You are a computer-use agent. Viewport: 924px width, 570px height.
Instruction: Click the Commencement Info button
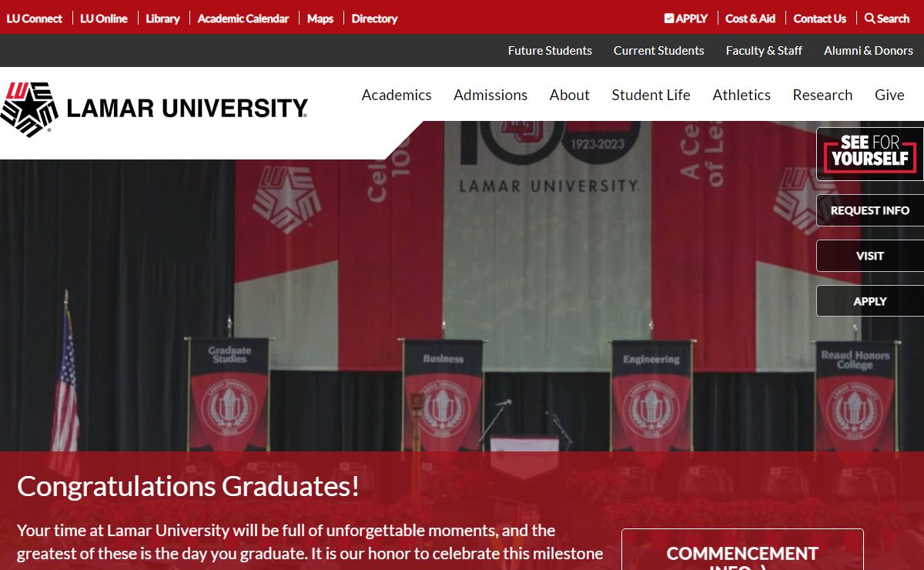click(x=742, y=550)
